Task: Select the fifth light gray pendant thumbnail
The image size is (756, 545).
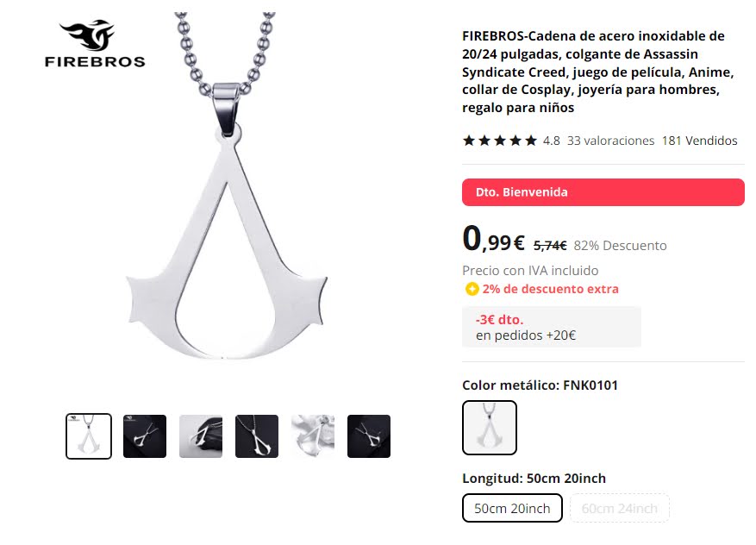Action: point(312,436)
